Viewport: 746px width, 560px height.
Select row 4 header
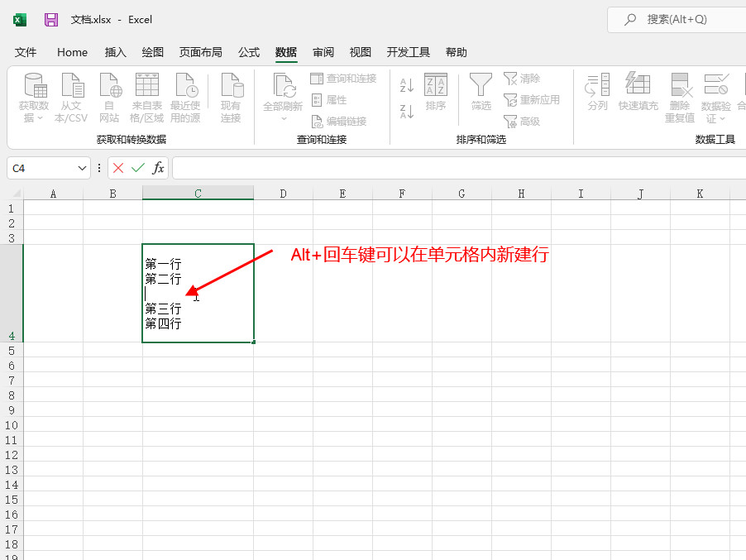(x=12, y=293)
